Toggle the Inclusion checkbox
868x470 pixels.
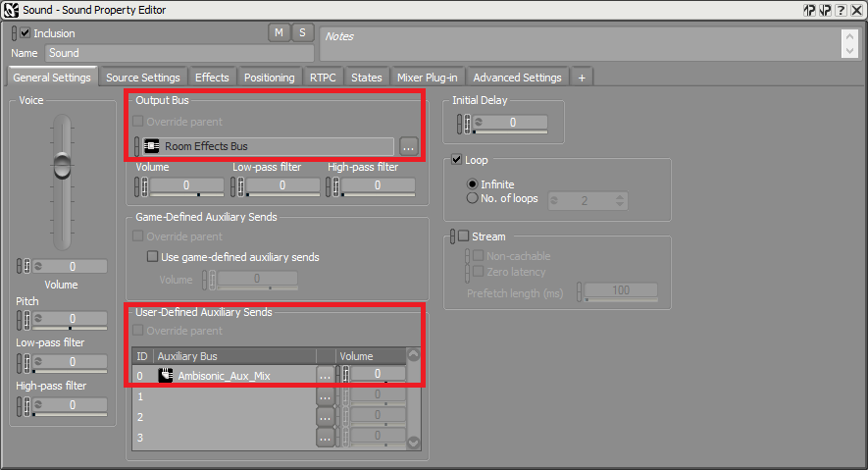(26, 33)
